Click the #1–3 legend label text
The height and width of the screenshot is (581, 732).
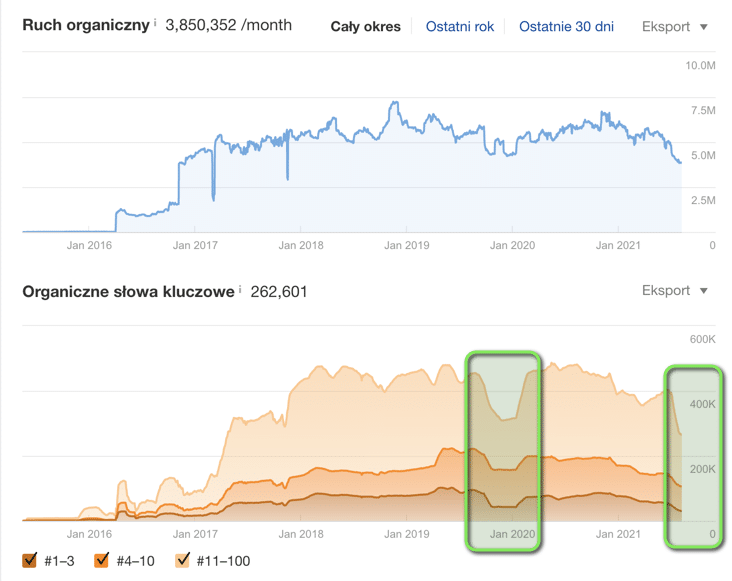click(60, 561)
